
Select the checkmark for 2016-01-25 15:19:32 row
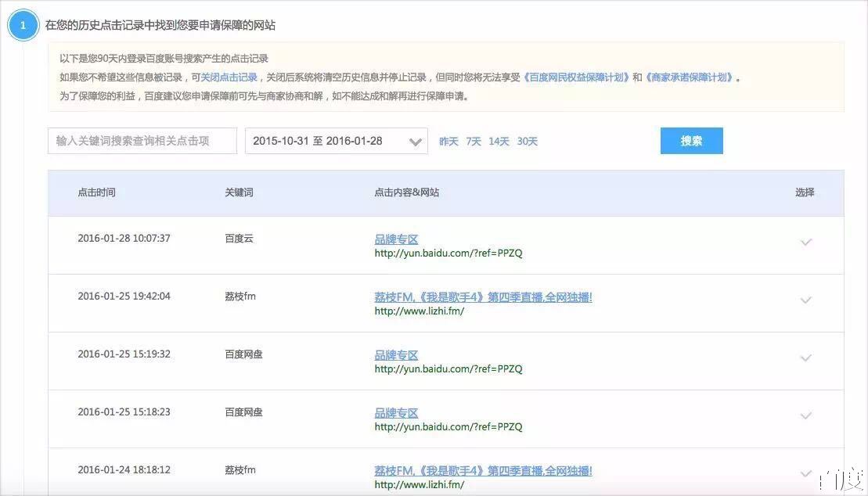click(806, 358)
